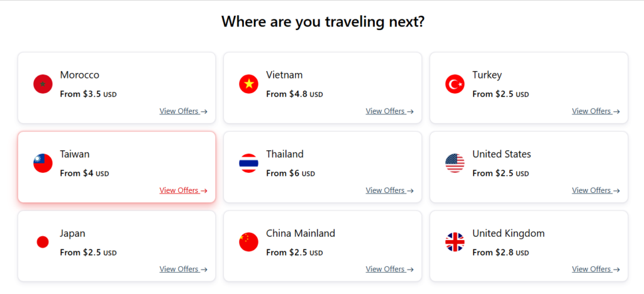Click the Turkey flag icon

pyautogui.click(x=455, y=84)
